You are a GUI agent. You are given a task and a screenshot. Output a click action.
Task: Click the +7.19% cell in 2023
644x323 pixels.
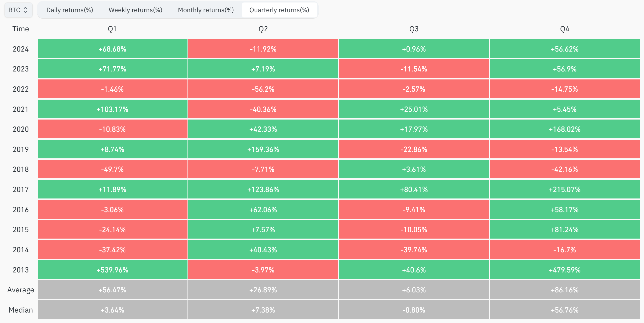click(263, 69)
